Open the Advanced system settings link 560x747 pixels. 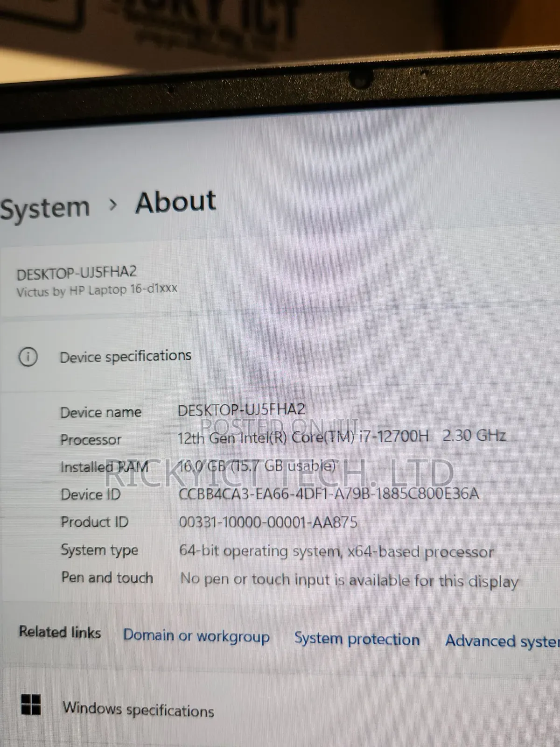click(503, 641)
